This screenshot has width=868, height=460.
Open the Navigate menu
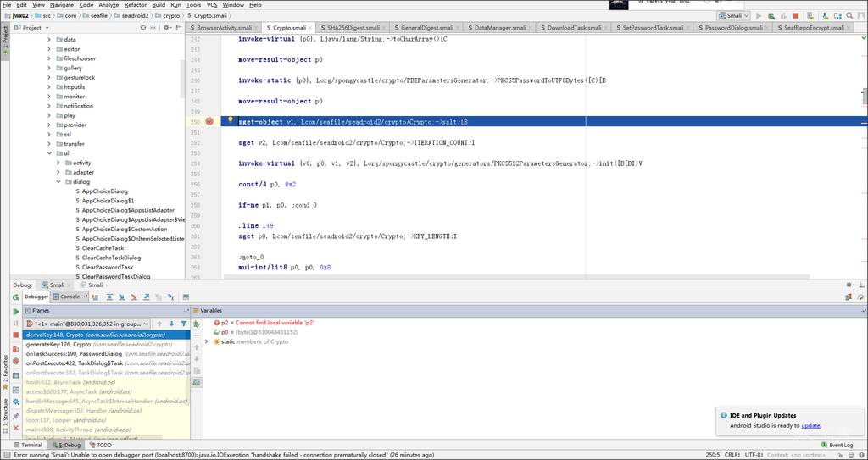click(61, 4)
